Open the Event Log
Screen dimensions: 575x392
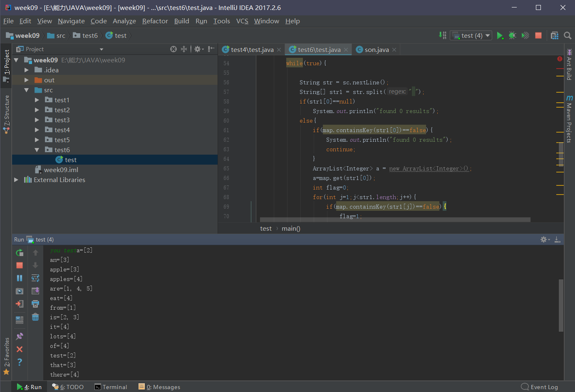540,387
